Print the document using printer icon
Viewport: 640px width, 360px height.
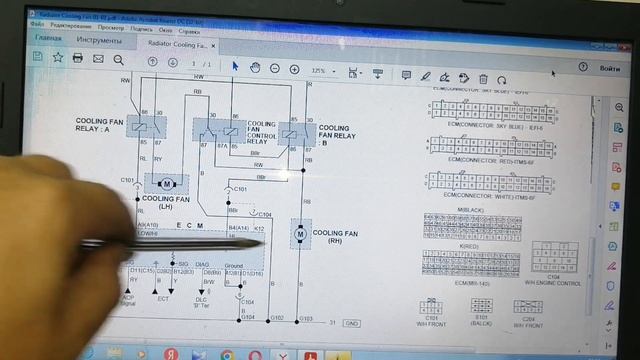tap(78, 58)
